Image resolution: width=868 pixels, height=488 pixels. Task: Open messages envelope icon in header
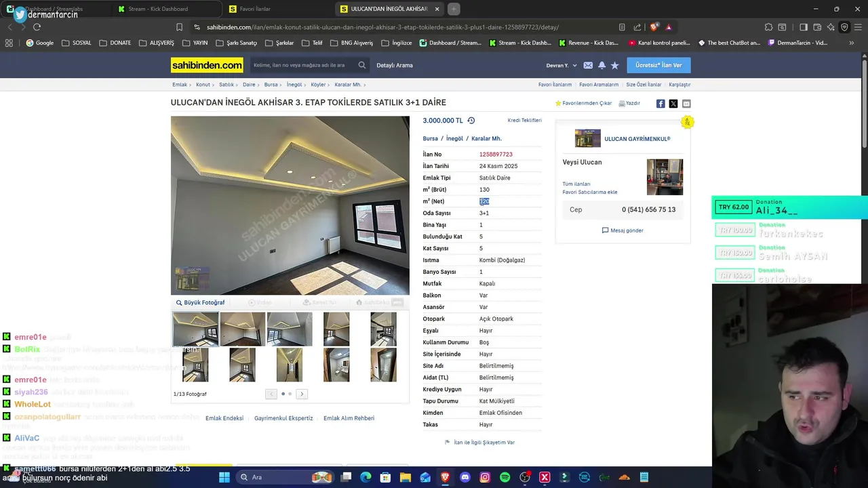(x=588, y=65)
